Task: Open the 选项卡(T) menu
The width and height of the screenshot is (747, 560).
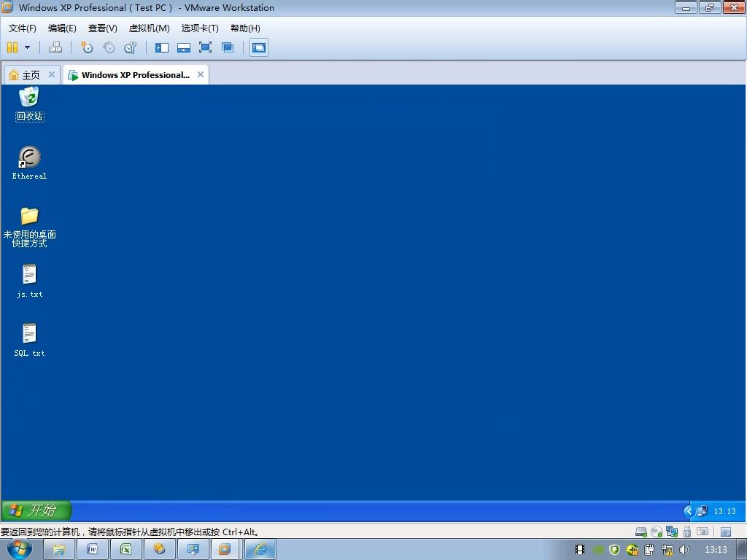Action: tap(200, 28)
